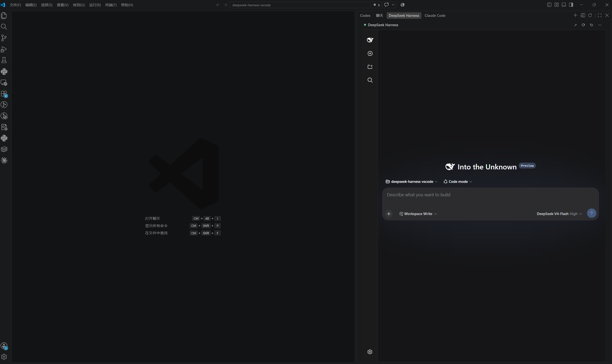Click the chat sparkle icon in title bar
The width and height of the screenshot is (612, 364).
click(x=387, y=5)
